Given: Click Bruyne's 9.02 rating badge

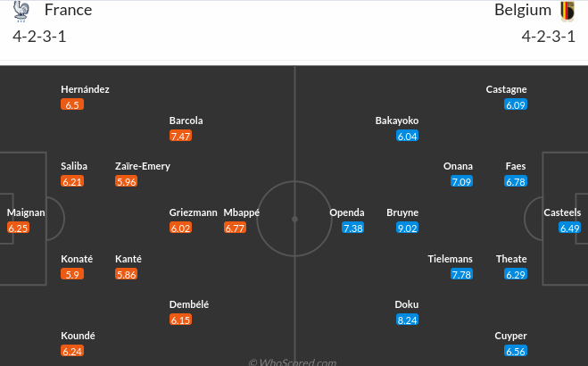Looking at the screenshot, I should coord(408,229).
